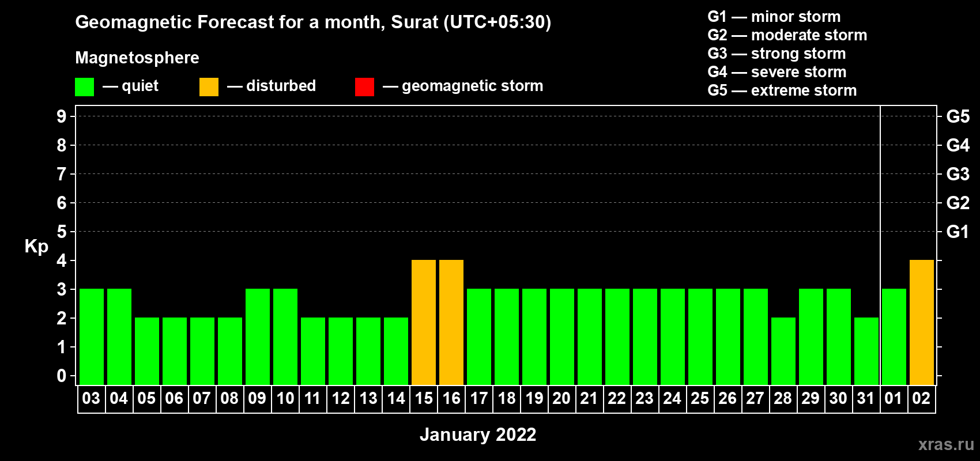This screenshot has width=980, height=461.
Task: Click the 'G5 — extreme storm' legend line
Action: click(782, 90)
